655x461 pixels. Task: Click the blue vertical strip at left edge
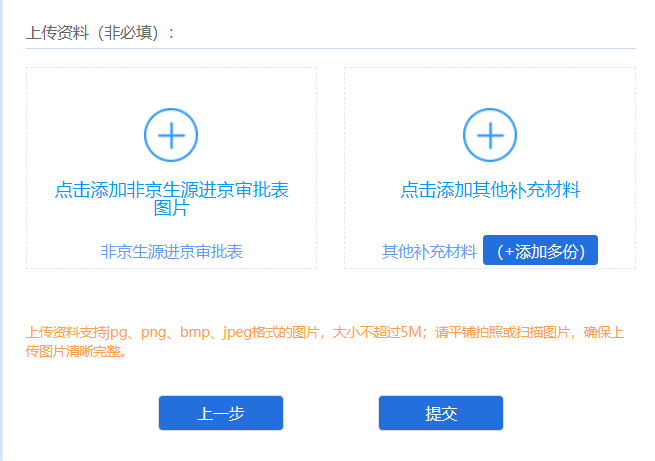point(2,230)
